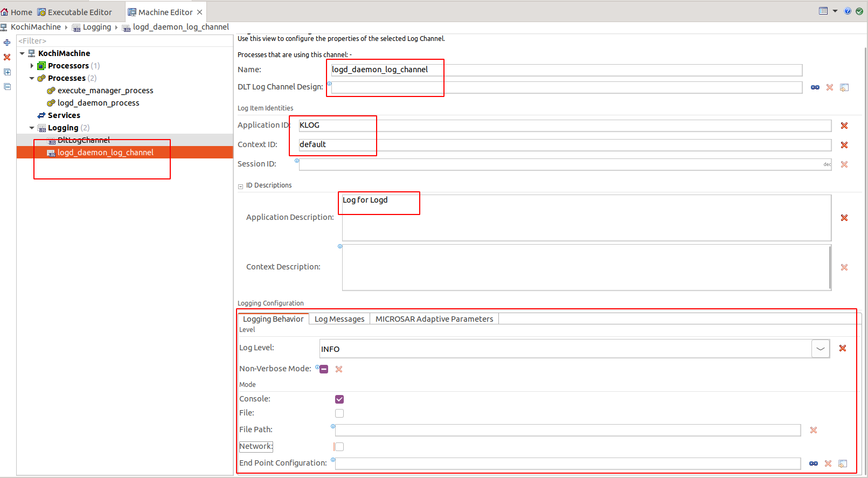The width and height of the screenshot is (868, 478).
Task: Select DltLogChannel in the tree
Action: click(x=84, y=140)
